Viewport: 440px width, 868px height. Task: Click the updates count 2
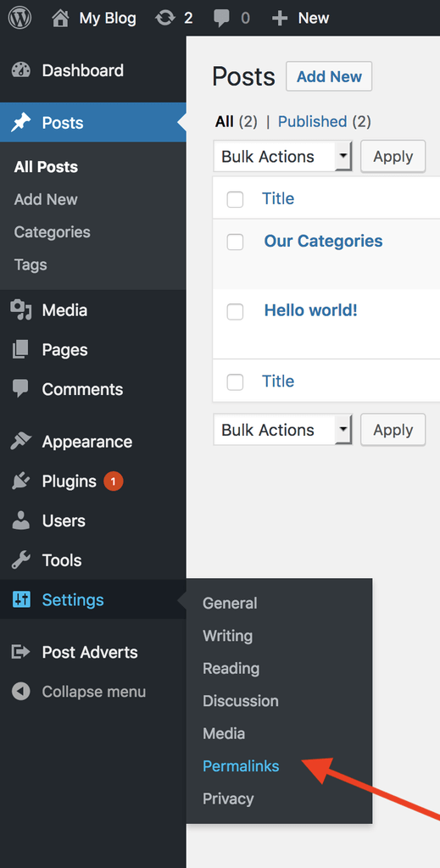pyautogui.click(x=188, y=19)
